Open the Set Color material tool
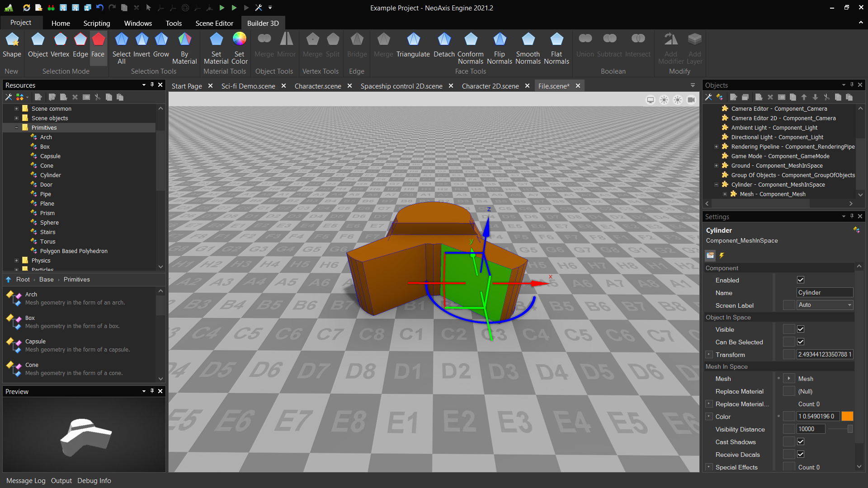Image resolution: width=868 pixels, height=488 pixels. pos(239,47)
